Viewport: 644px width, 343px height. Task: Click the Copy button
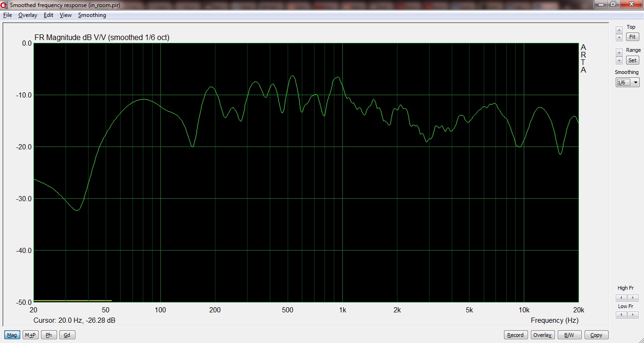click(596, 335)
